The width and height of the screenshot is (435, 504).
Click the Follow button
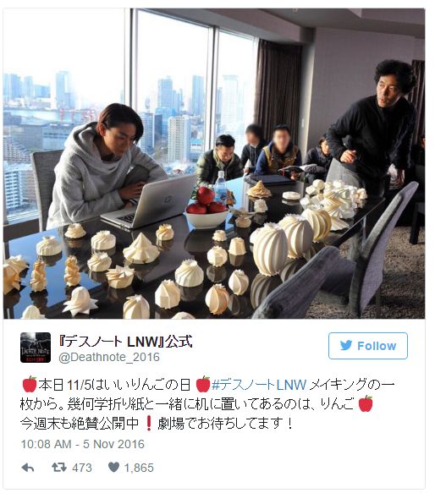(368, 346)
